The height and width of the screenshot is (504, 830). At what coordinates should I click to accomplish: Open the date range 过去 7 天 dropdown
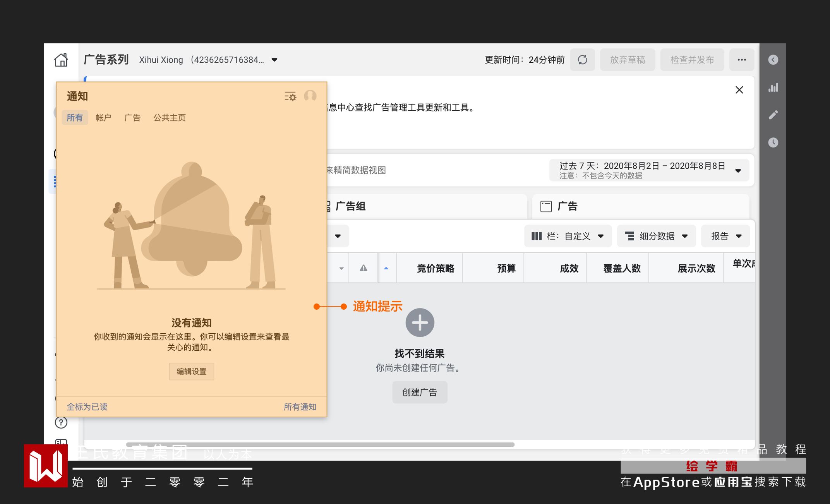649,170
